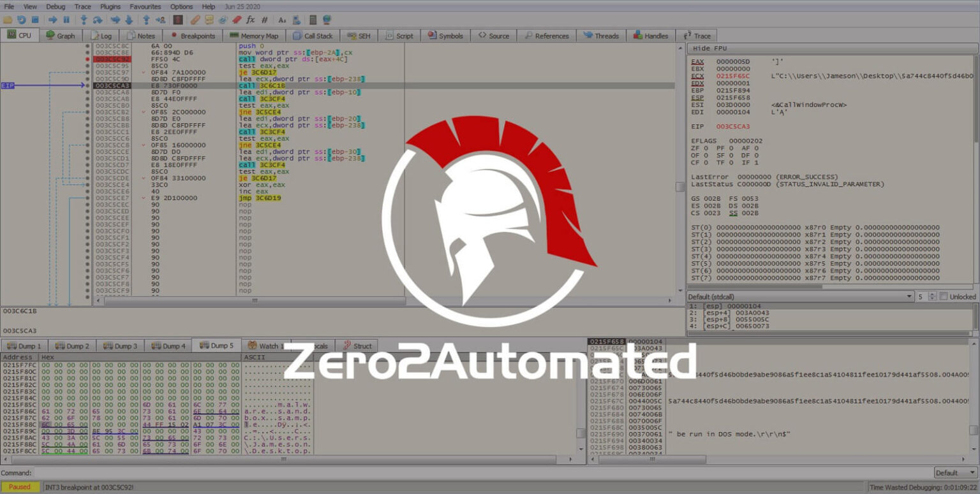Increase argument count with the up stepper arrow

click(x=932, y=294)
